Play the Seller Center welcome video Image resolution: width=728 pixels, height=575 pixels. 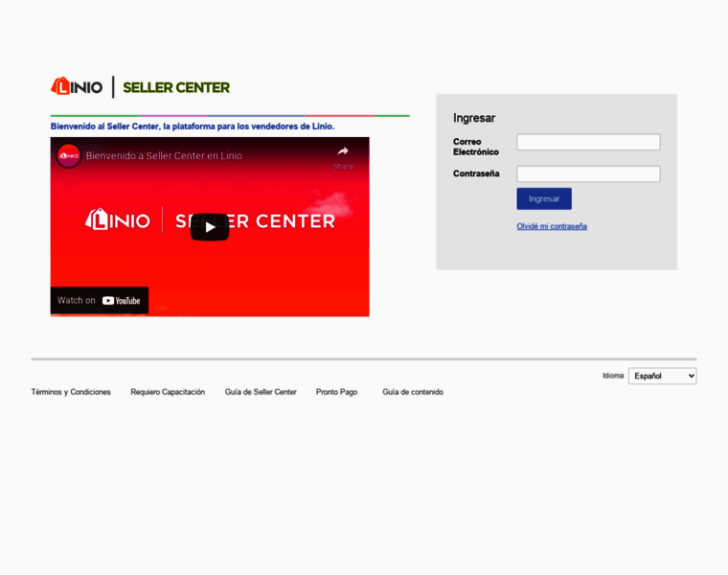(210, 227)
